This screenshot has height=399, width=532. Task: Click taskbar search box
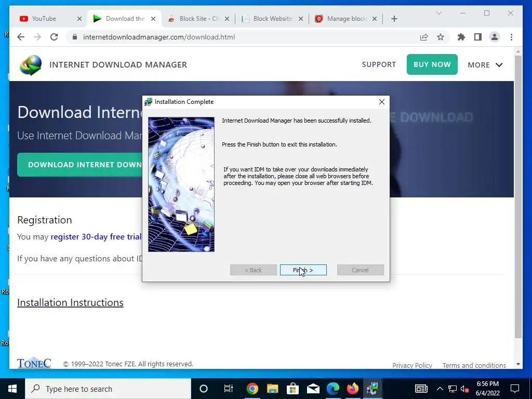(108, 389)
